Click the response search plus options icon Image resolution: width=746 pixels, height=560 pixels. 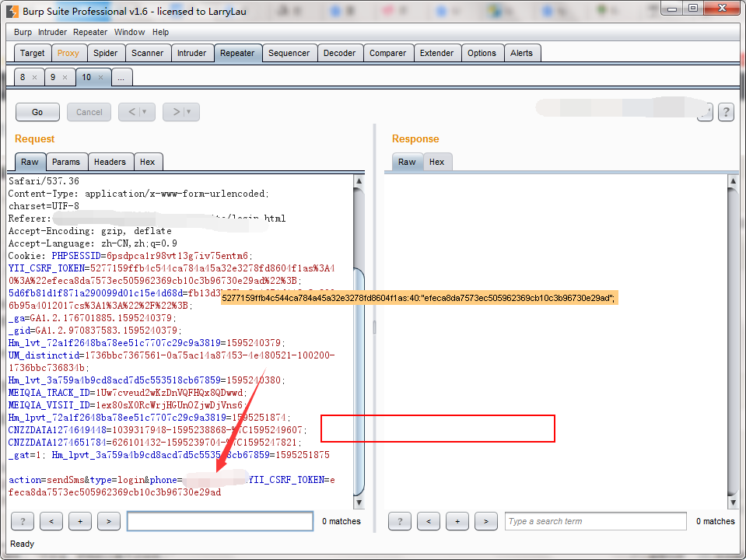[457, 521]
